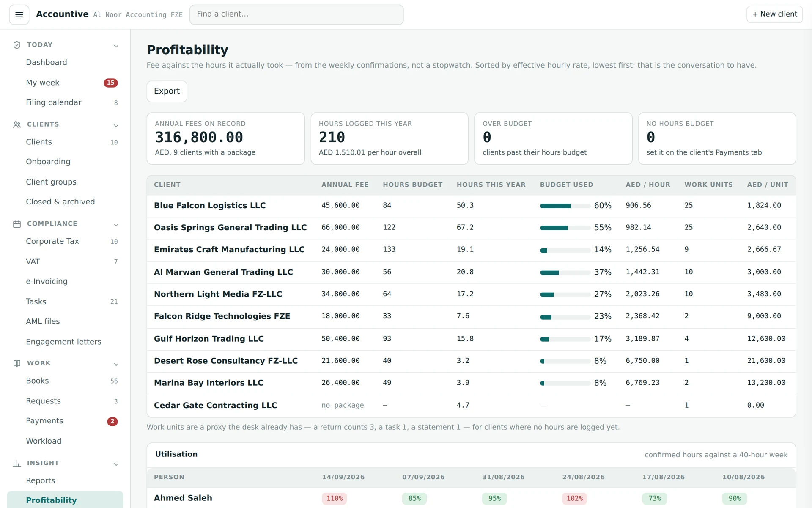Viewport: 812px width, 508px height.
Task: Click the Clients people icon
Action: click(17, 125)
